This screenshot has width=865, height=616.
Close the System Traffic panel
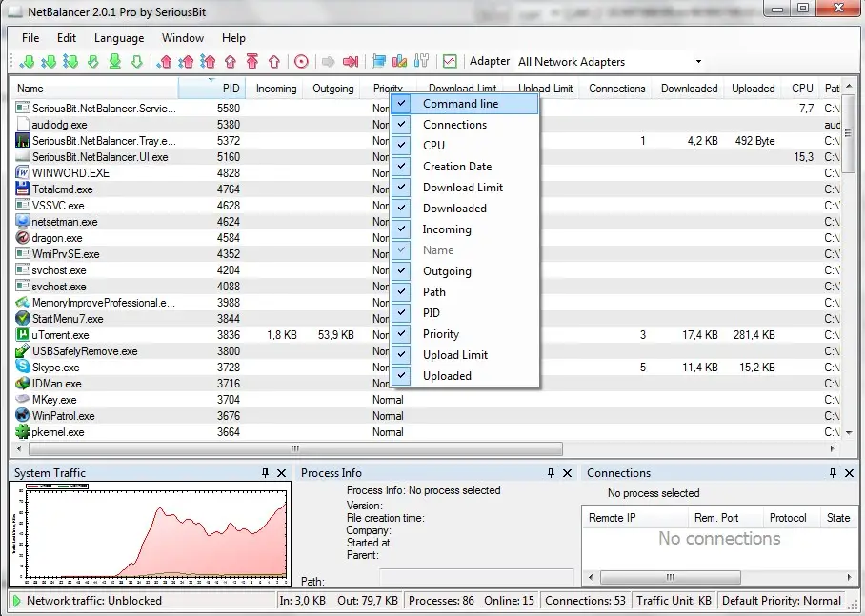coord(281,472)
